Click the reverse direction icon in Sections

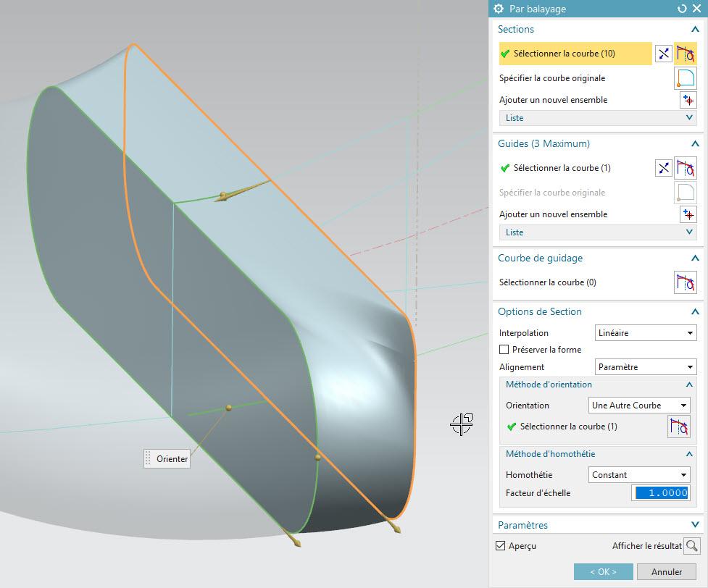coord(663,54)
